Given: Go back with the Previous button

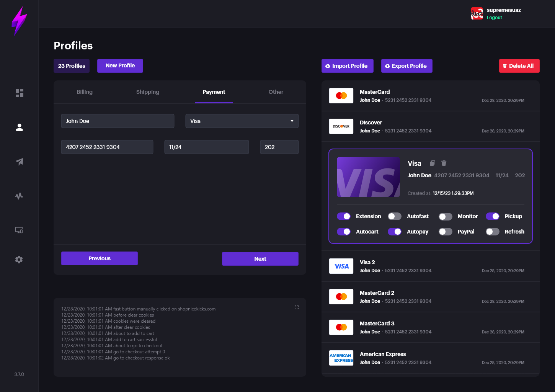Looking at the screenshot, I should (100, 258).
